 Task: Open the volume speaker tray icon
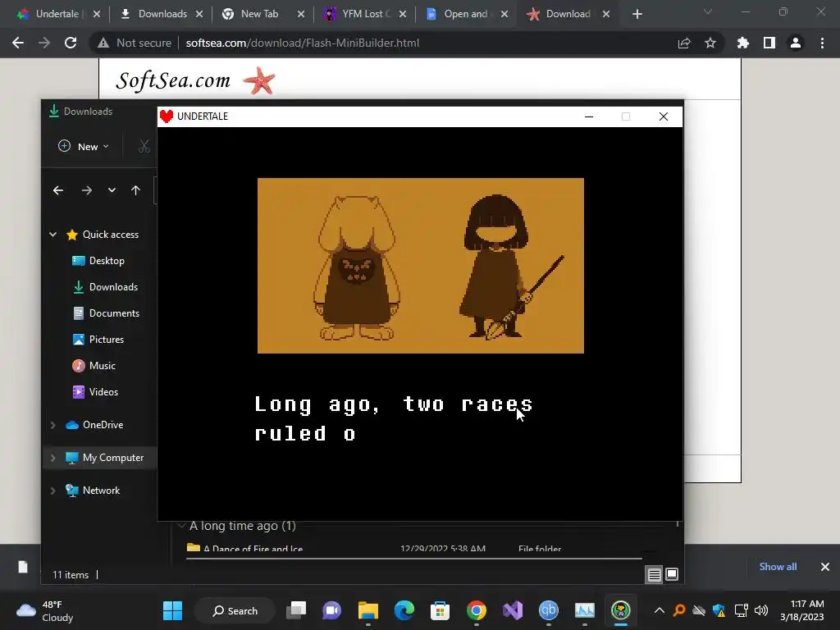(761, 610)
